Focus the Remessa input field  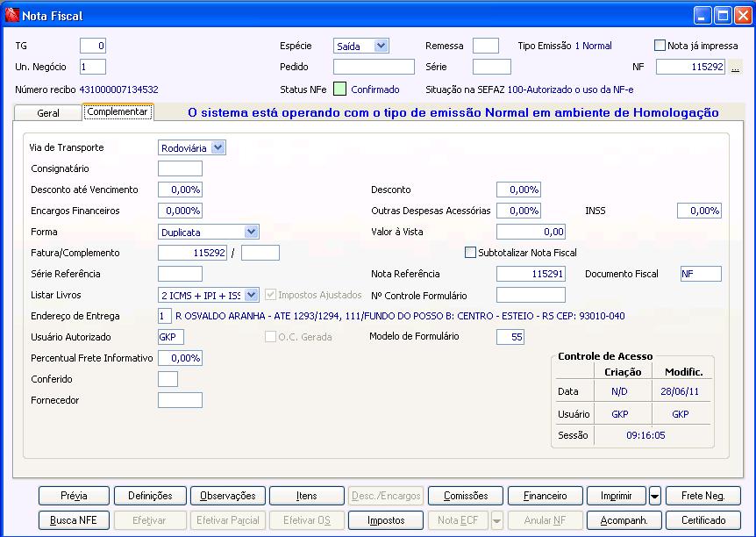pyautogui.click(x=486, y=46)
